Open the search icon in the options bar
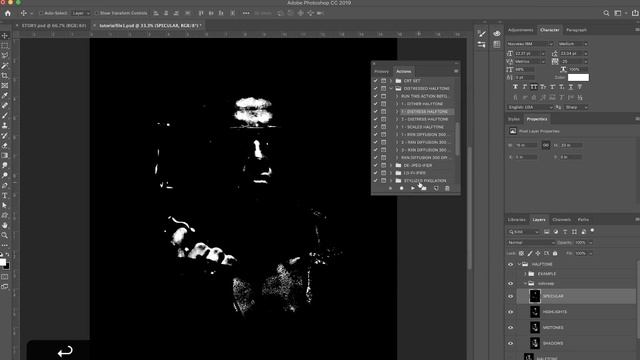The width and height of the screenshot is (640, 360). [x=606, y=13]
